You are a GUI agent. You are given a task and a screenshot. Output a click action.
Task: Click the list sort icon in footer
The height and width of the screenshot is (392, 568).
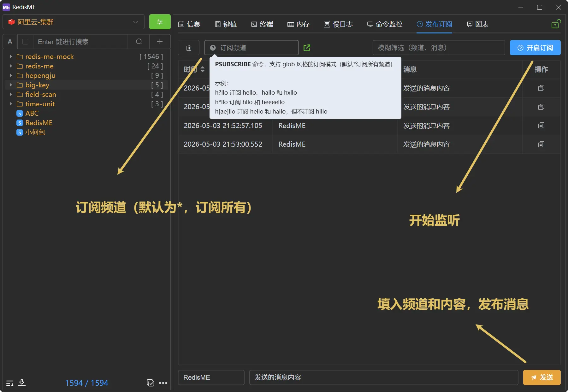point(10,383)
